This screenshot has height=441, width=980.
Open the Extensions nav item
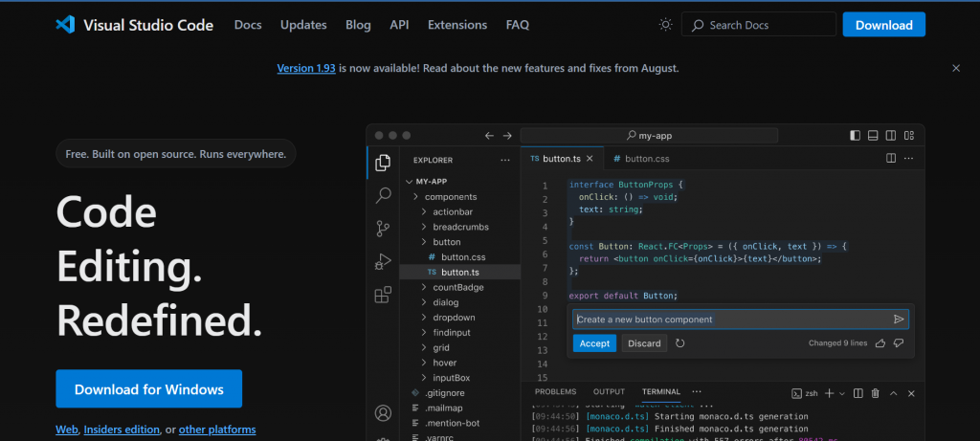pyautogui.click(x=457, y=25)
